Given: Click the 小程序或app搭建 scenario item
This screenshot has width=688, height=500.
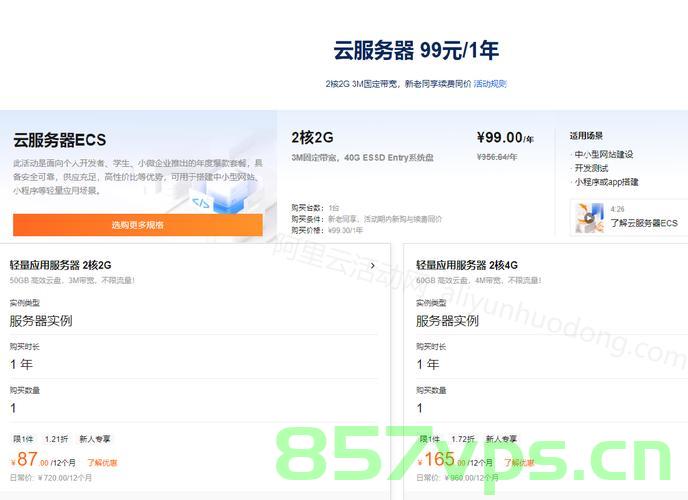Looking at the screenshot, I should coord(606,182).
